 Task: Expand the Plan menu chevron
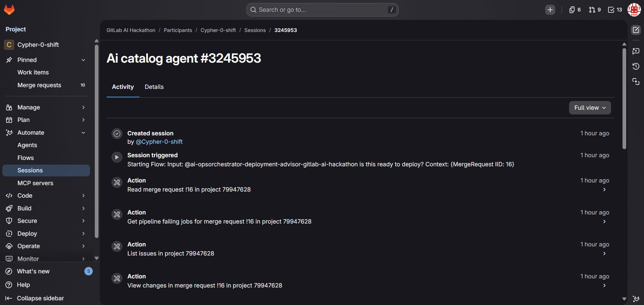click(x=83, y=120)
